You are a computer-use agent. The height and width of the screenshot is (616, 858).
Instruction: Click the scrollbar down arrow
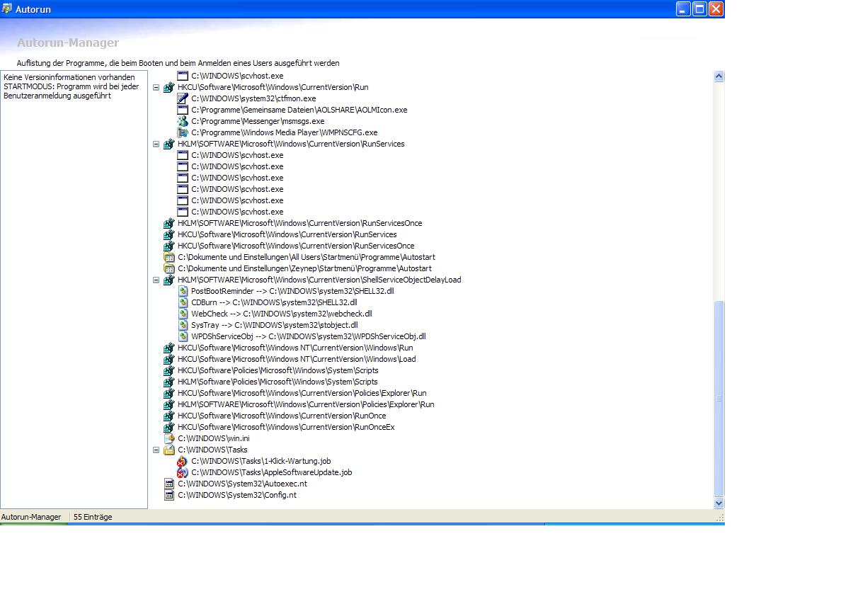point(719,503)
